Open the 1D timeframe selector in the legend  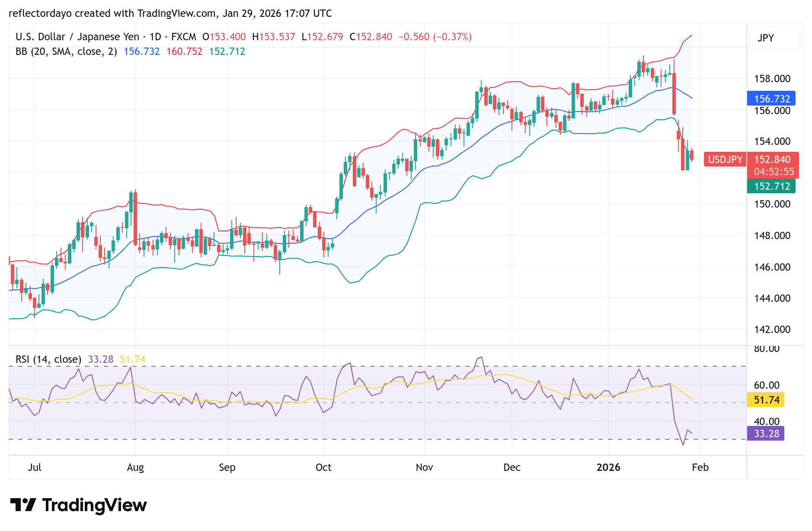pos(156,37)
